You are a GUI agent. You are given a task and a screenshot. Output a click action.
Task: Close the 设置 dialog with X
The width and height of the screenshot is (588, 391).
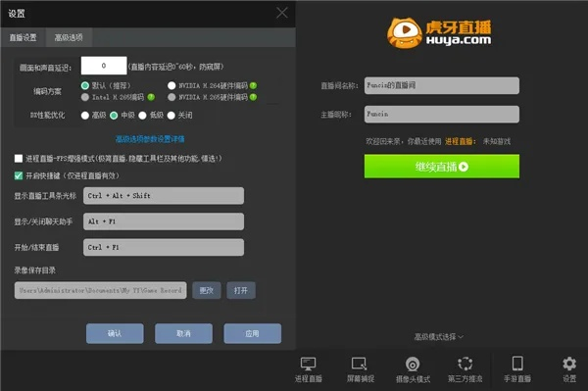pyautogui.click(x=282, y=13)
